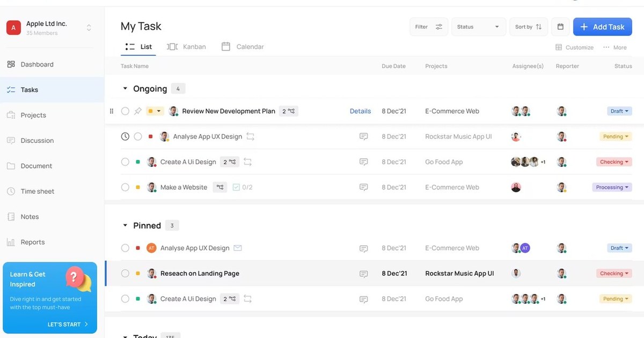This screenshot has height=338, width=644.
Task: Open Checking status dropdown on Ongoing Create A Ui Design
Action: pyautogui.click(x=614, y=162)
